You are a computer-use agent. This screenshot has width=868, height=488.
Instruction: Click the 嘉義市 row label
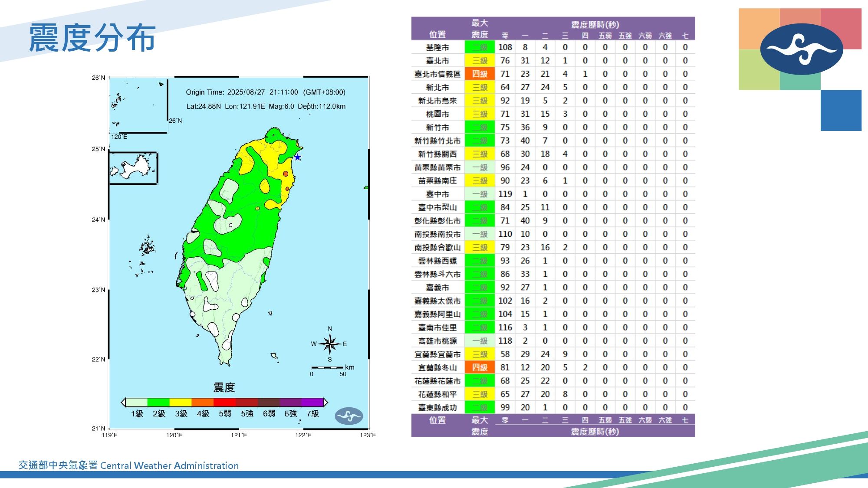(x=437, y=288)
